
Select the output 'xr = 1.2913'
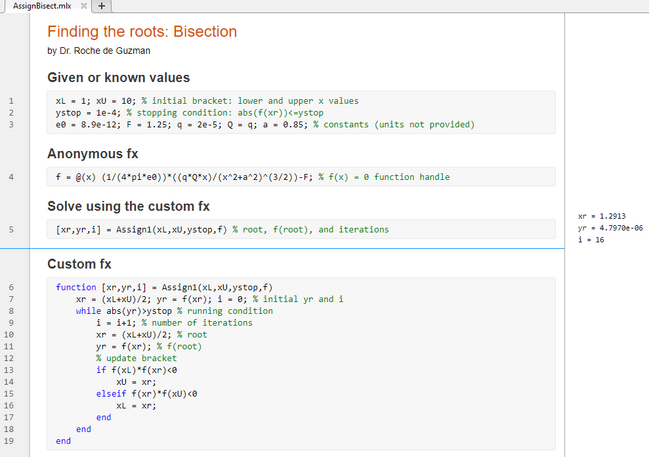(x=601, y=216)
